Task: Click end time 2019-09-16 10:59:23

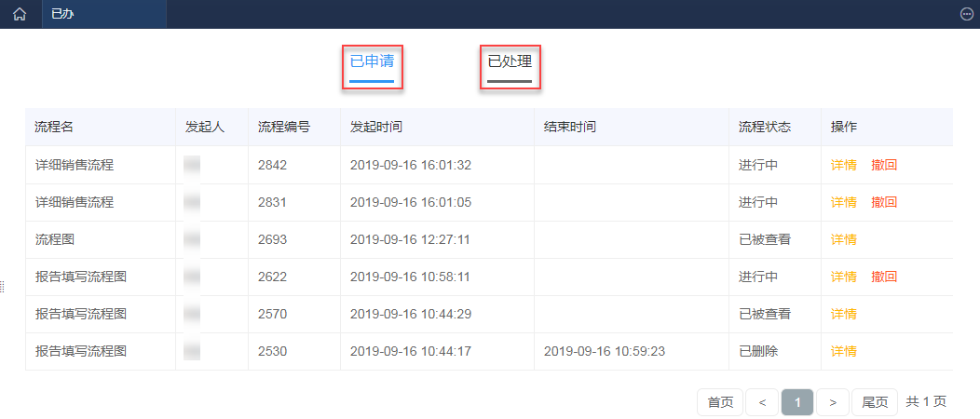Action: click(605, 352)
